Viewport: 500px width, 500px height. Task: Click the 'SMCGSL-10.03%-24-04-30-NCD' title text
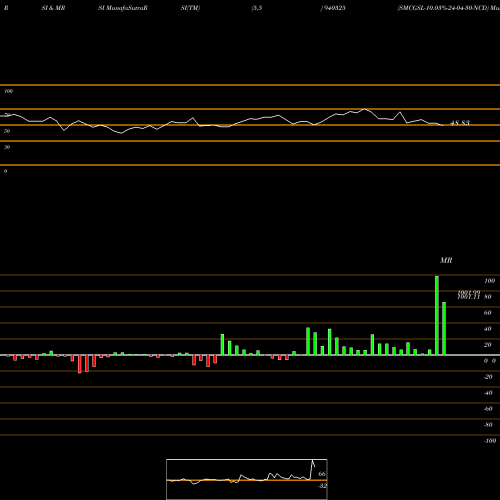tap(443, 8)
